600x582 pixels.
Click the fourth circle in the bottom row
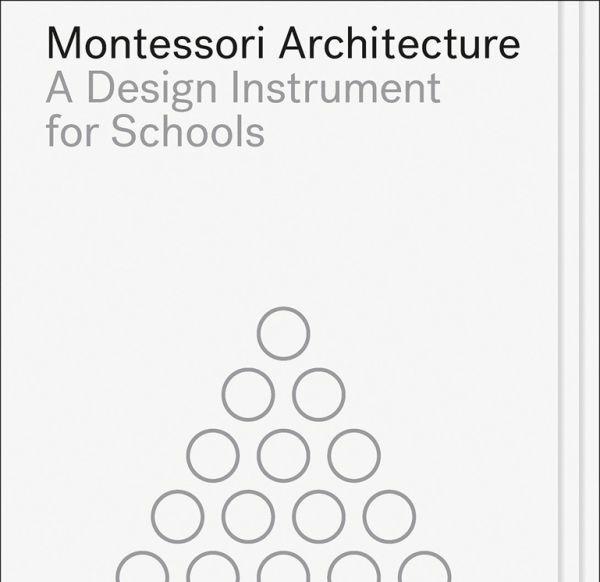click(354, 570)
